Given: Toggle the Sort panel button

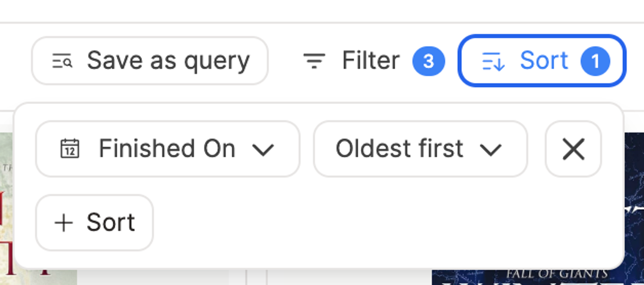Looking at the screenshot, I should 542,61.
